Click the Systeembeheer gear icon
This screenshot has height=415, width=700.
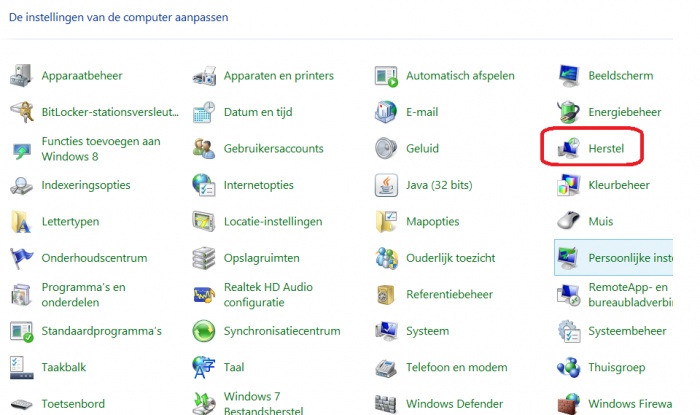click(x=568, y=332)
